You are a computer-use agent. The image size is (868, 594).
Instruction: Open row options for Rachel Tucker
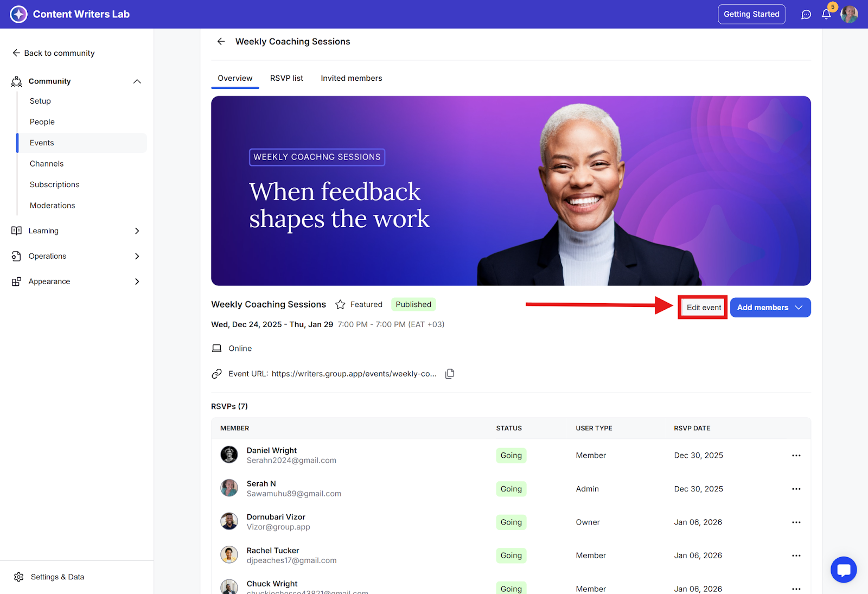(796, 555)
